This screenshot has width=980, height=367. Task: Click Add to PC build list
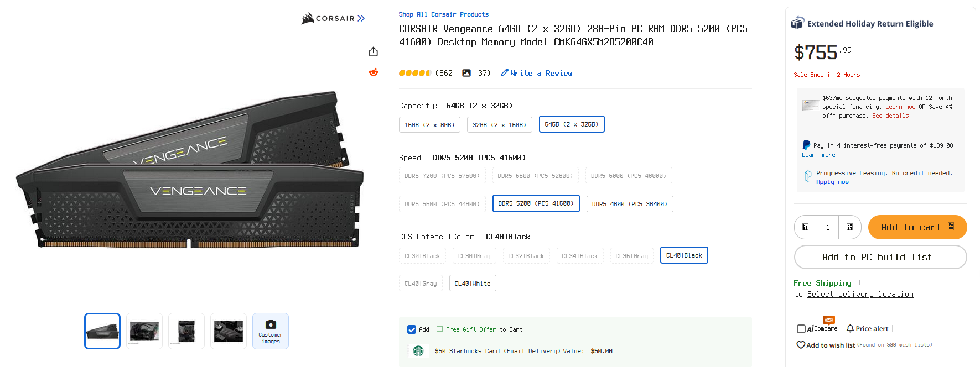coord(880,257)
